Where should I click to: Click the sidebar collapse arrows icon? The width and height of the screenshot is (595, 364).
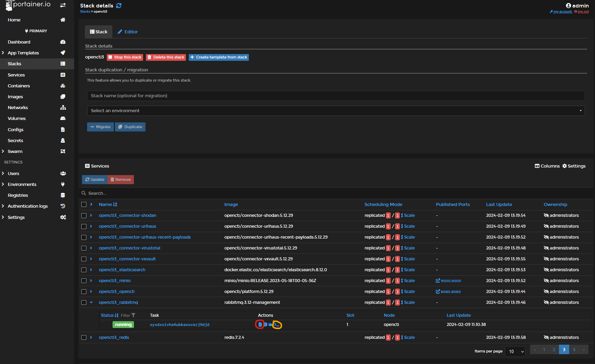[x=63, y=5]
